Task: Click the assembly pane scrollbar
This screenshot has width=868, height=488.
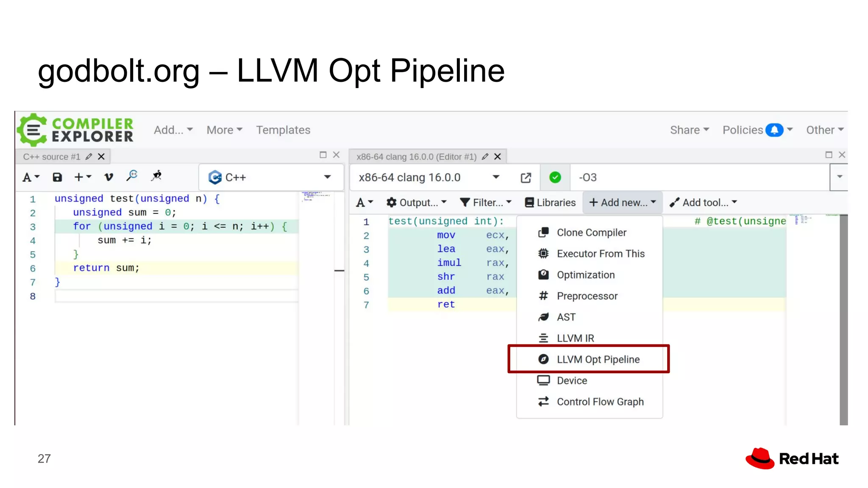Action: [x=843, y=319]
